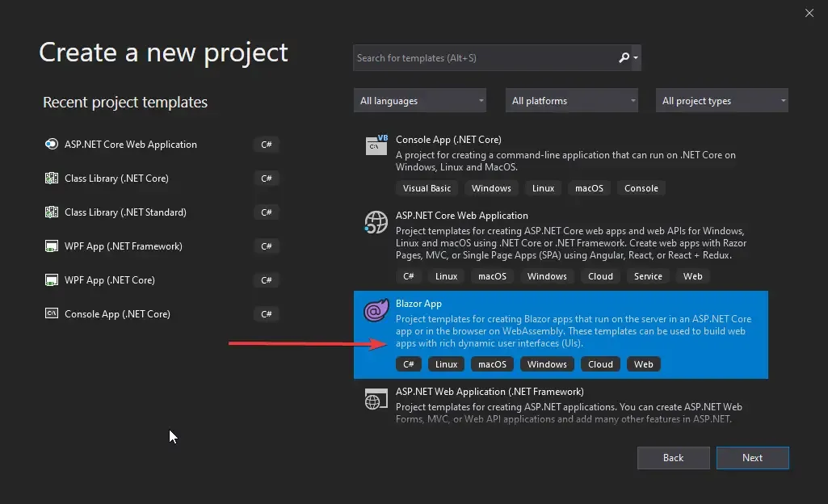Select the Blazor App template icon

376,309
